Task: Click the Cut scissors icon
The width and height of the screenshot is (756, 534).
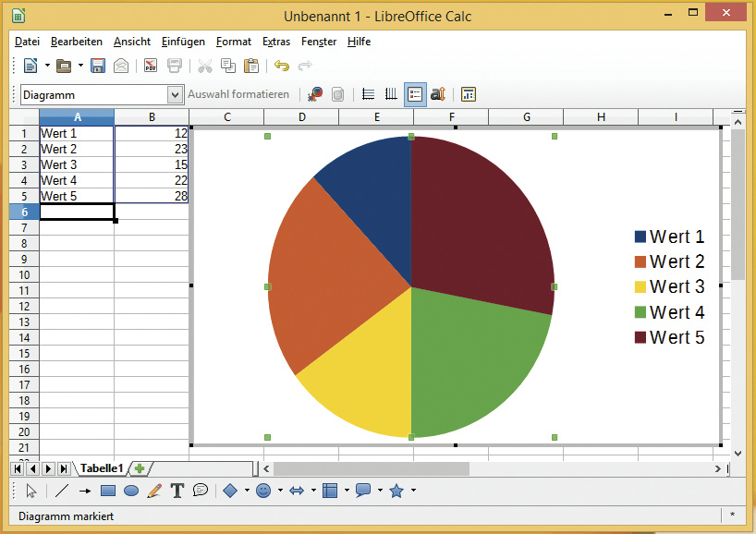Action: (x=205, y=66)
